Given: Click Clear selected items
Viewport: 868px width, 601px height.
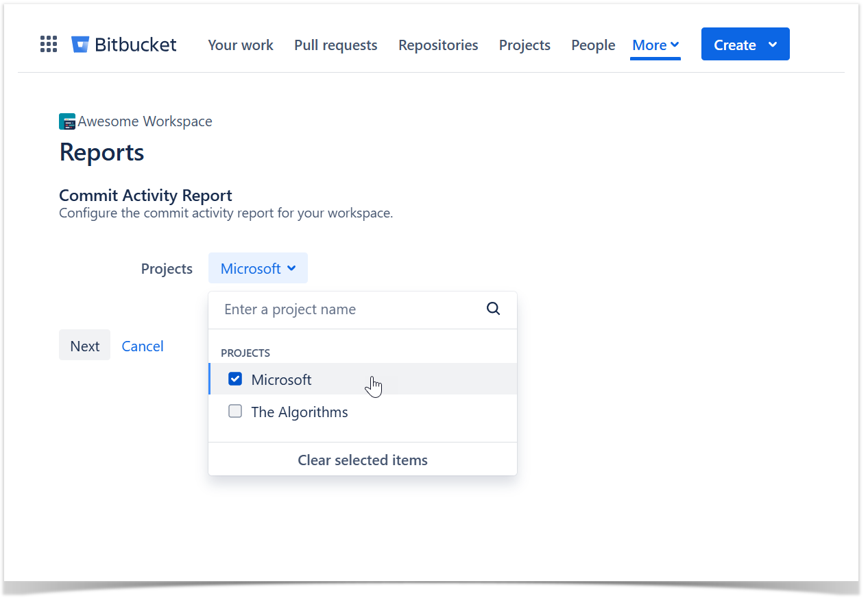Looking at the screenshot, I should [x=362, y=460].
